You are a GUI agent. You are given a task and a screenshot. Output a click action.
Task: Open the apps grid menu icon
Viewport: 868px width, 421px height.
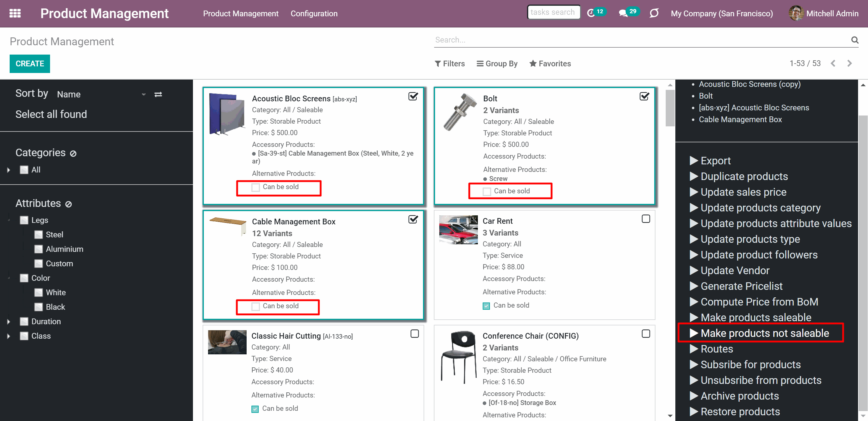pos(15,14)
